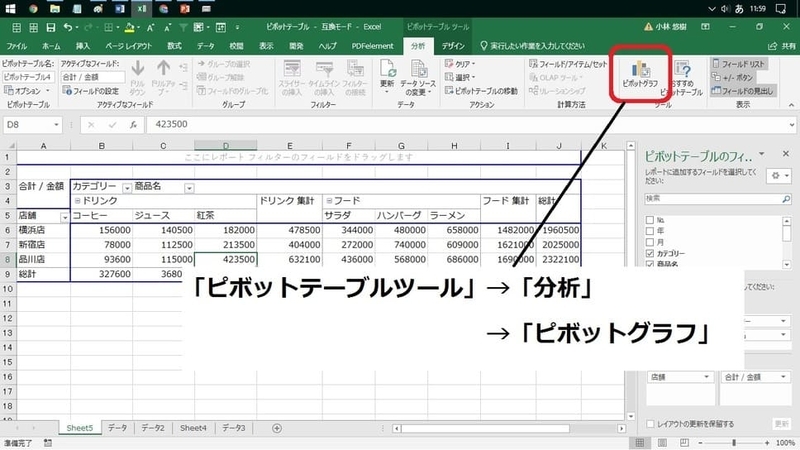Check the 月 field checkbox
Viewport: 800px width, 450px height.
click(649, 242)
